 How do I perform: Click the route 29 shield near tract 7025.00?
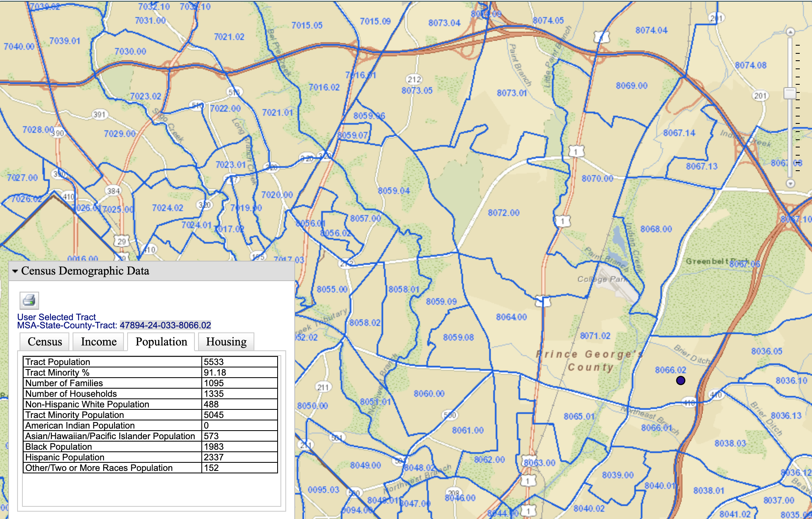121,241
